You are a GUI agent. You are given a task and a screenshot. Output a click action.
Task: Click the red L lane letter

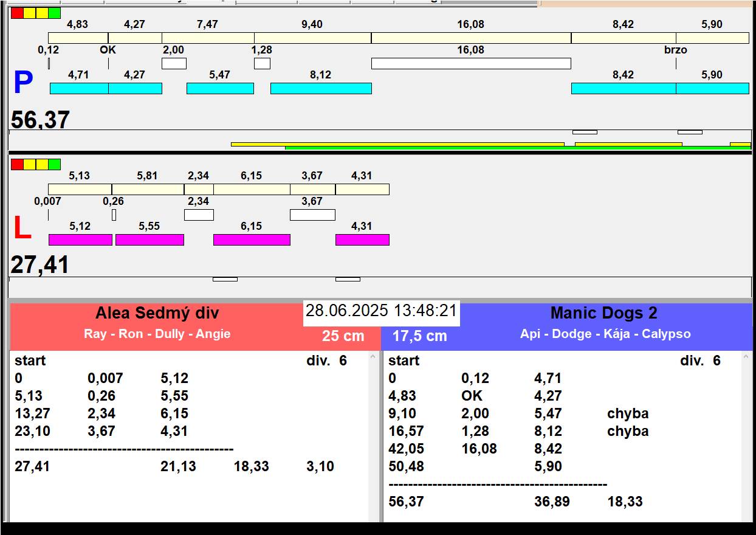click(22, 229)
